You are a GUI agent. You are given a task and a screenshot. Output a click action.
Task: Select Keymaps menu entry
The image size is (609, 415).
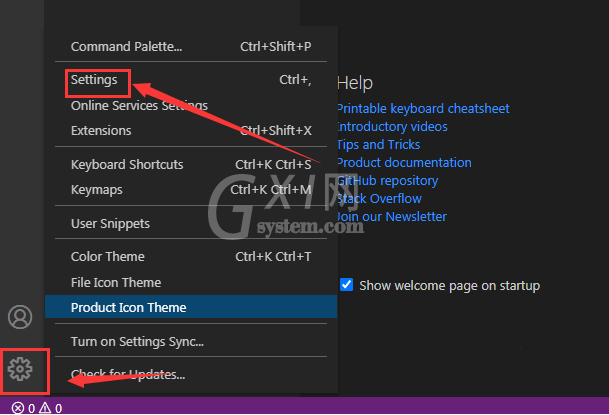(x=191, y=190)
